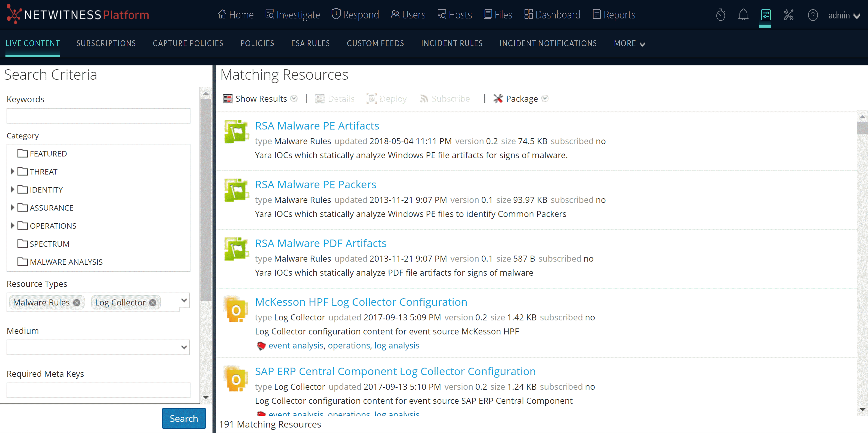Open the RSA Malware PDF Artifacts resource

click(320, 243)
